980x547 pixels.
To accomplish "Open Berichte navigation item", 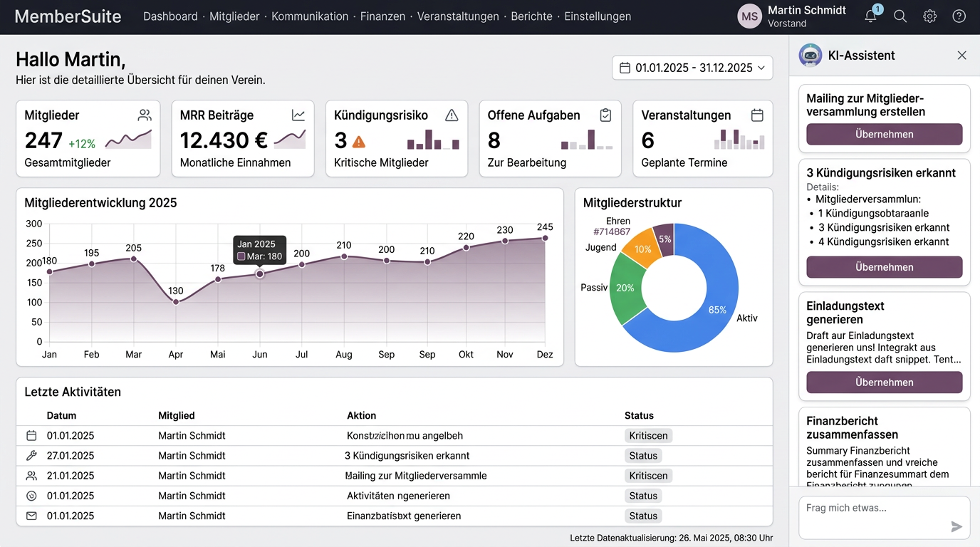I will [531, 16].
